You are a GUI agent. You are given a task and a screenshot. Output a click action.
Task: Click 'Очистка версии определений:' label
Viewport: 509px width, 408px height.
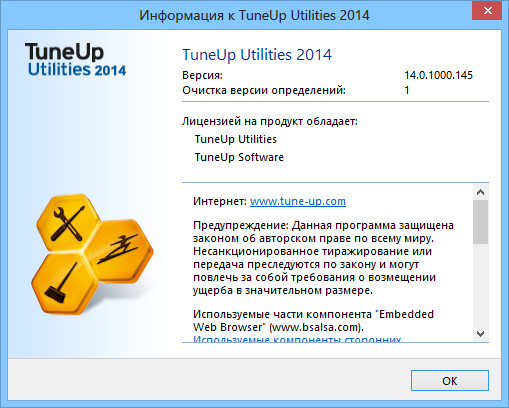click(264, 90)
